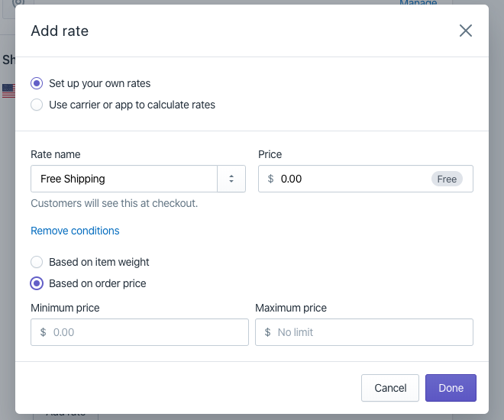Click the Minimum price field
The image size is (504, 420).
pos(140,332)
